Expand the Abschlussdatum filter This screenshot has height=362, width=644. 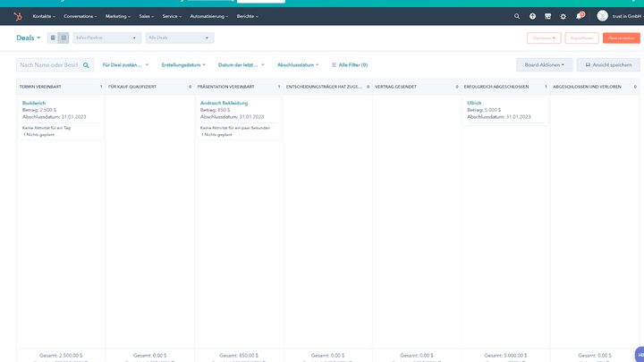298,65
